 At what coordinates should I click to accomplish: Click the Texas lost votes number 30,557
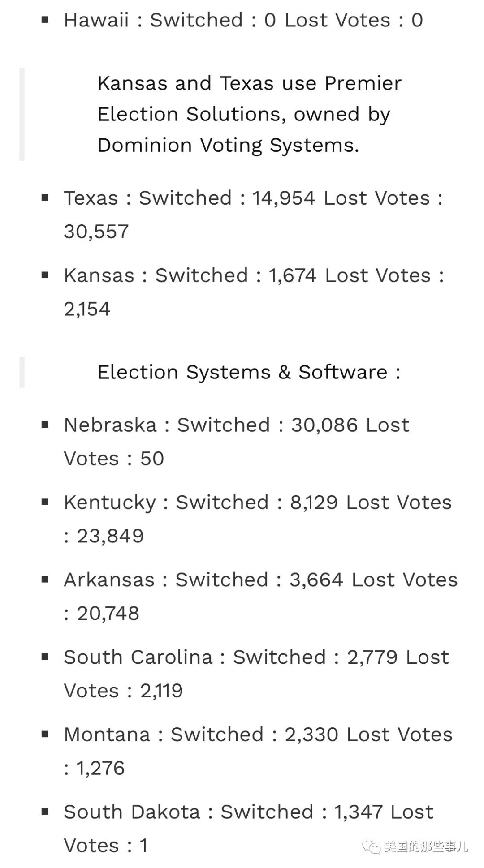pyautogui.click(x=96, y=232)
